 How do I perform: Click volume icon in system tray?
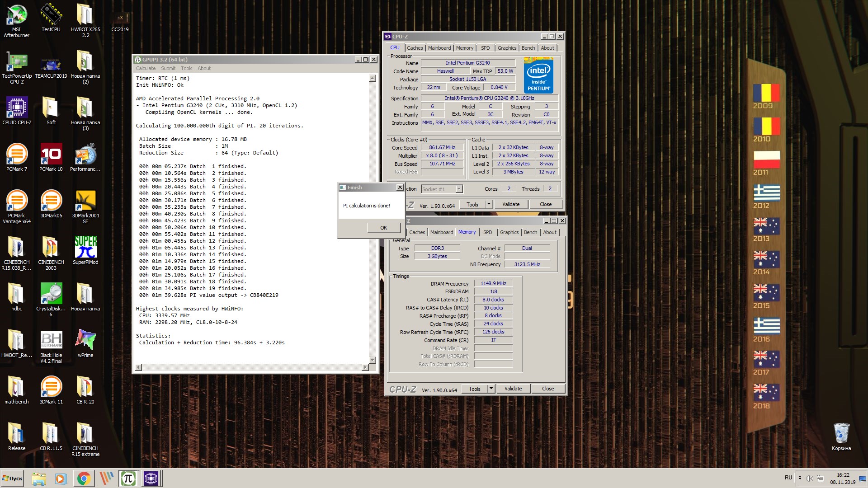810,478
